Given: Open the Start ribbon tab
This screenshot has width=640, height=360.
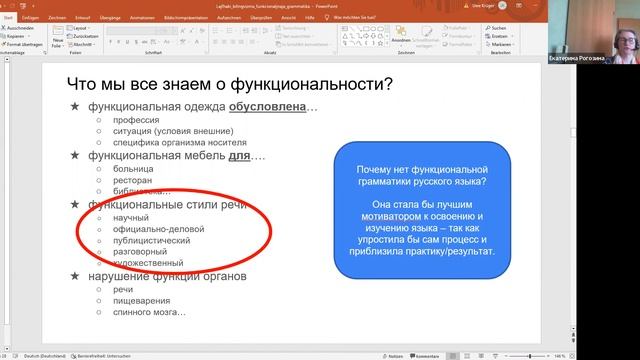Looking at the screenshot, I should coord(8,18).
